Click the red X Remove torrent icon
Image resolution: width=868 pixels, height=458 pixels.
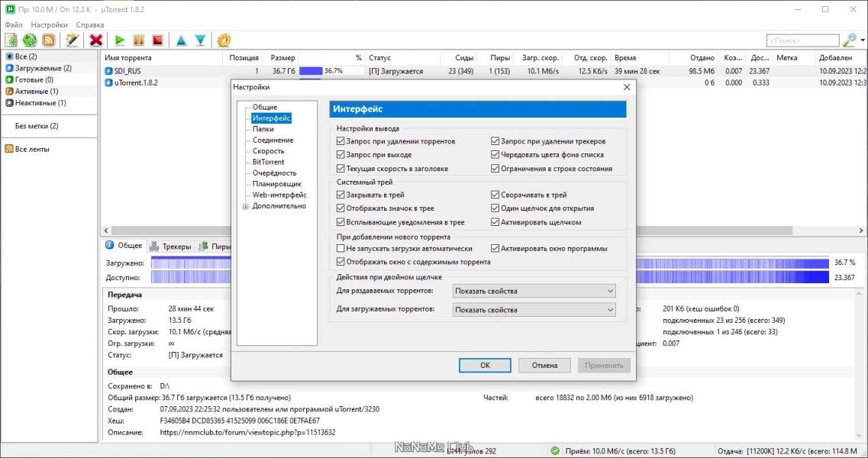click(x=96, y=40)
